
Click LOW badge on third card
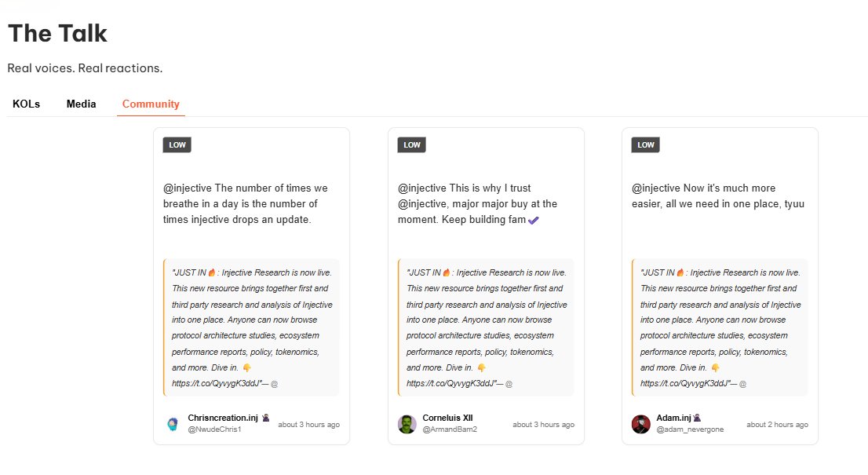[646, 144]
